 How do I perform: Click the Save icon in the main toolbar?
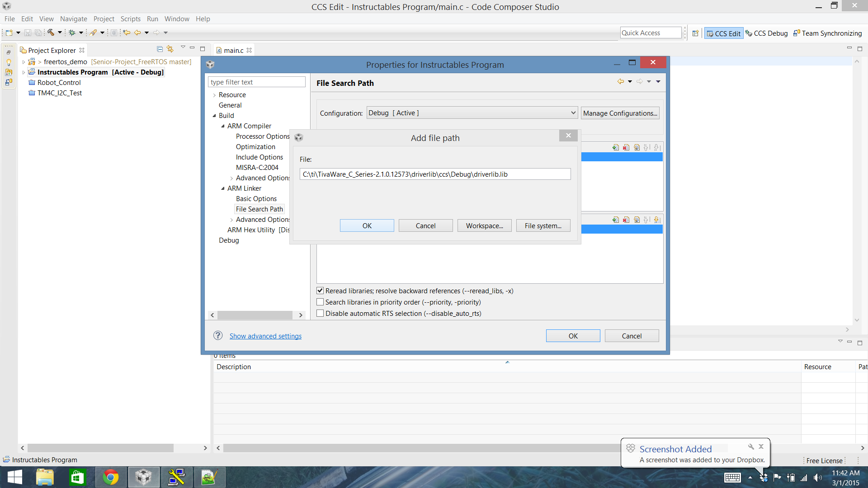pyautogui.click(x=28, y=33)
